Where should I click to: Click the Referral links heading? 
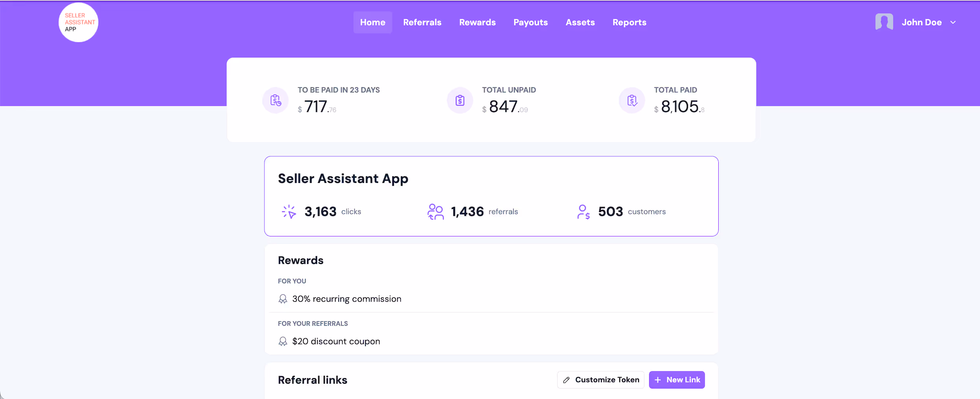312,380
